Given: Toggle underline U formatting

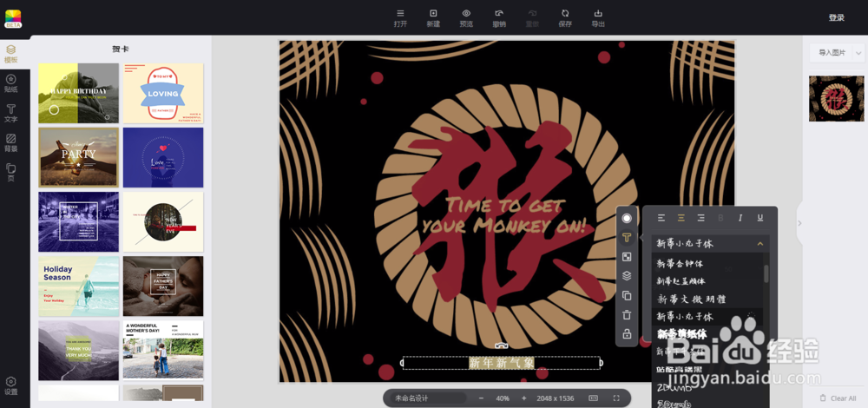Looking at the screenshot, I should coord(760,218).
